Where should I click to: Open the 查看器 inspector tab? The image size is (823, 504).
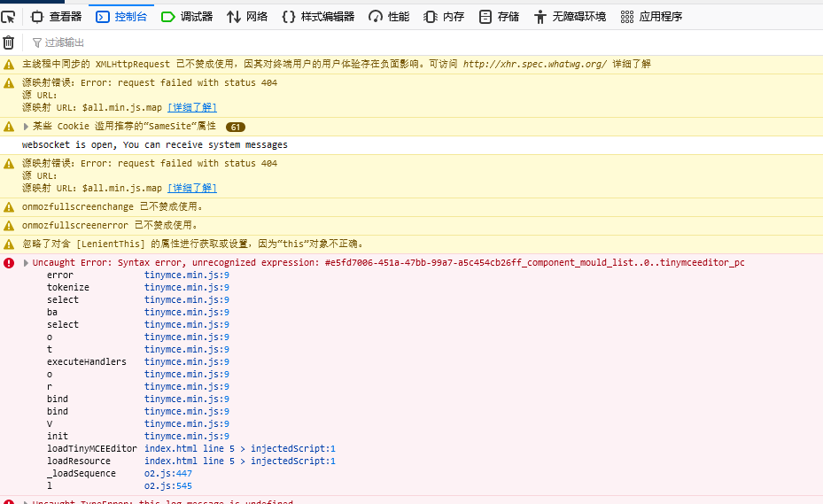click(56, 17)
